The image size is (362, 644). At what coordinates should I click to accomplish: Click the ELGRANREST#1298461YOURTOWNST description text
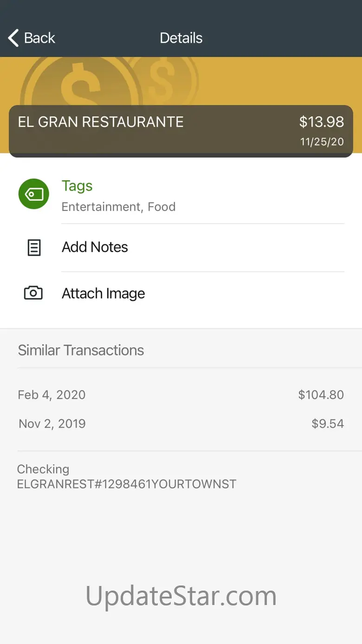pyautogui.click(x=127, y=484)
